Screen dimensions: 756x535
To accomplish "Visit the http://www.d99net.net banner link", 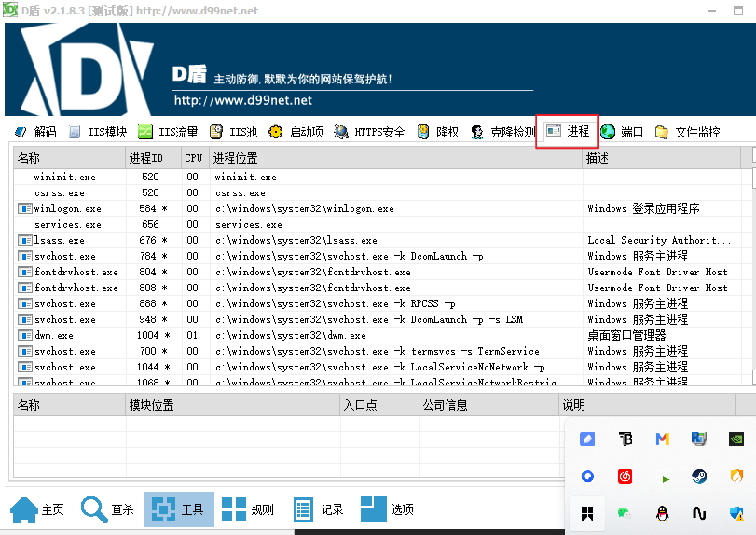I will [x=243, y=100].
